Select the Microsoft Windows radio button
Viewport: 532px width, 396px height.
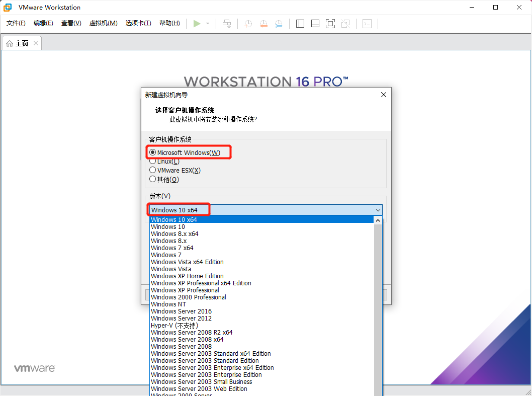click(153, 152)
